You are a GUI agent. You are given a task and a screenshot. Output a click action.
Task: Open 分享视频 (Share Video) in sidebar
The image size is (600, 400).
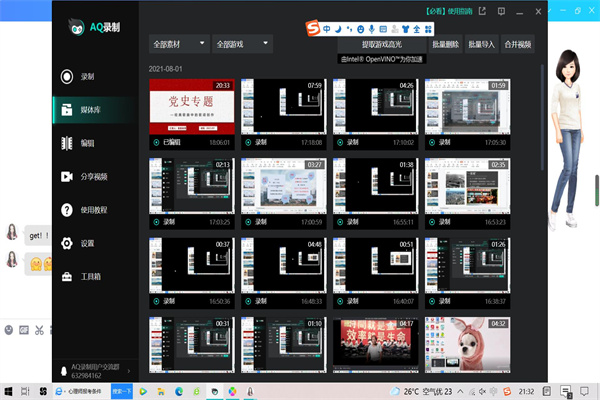coord(67,177)
